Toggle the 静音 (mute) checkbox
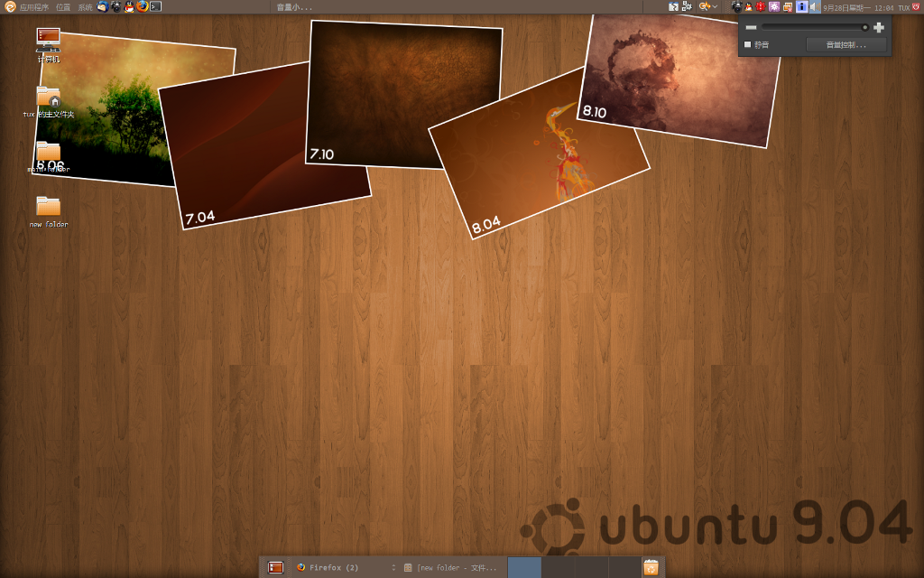Screen dimensions: 924x578 (748, 45)
